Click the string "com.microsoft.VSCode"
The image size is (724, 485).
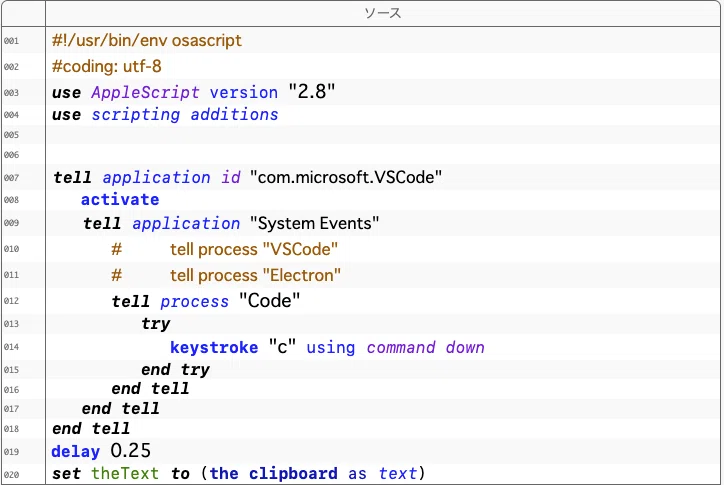(x=346, y=177)
